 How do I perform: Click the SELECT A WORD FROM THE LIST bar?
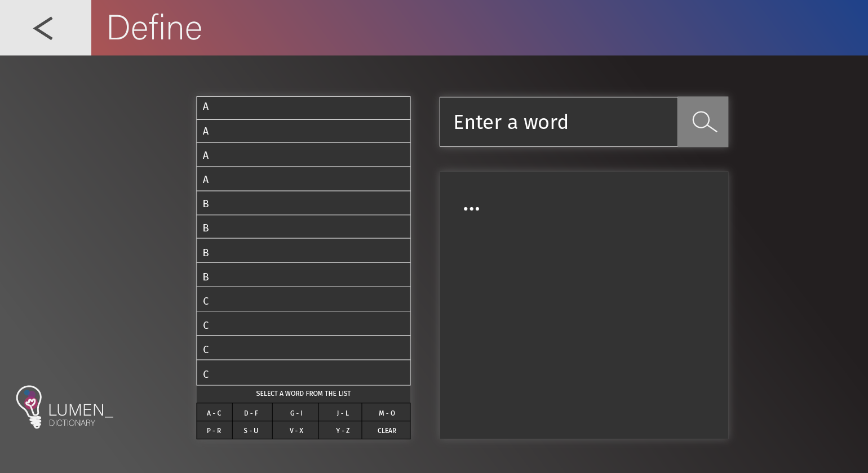pyautogui.click(x=303, y=394)
